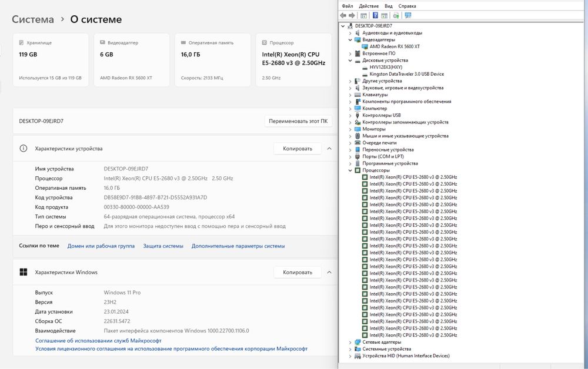Viewport: 588px width, 369px height.
Task: Collapse the Характеристики устройства section chevron
Action: [x=329, y=148]
